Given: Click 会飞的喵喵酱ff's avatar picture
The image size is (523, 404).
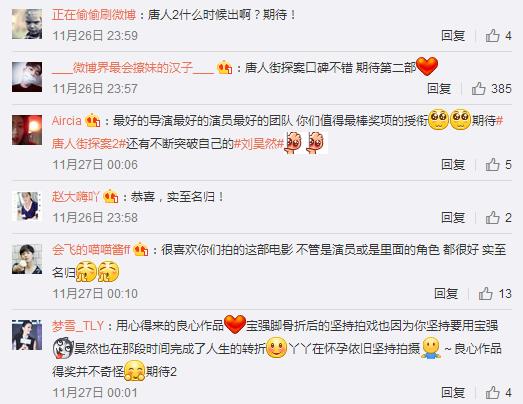Looking at the screenshot, I should [27, 259].
